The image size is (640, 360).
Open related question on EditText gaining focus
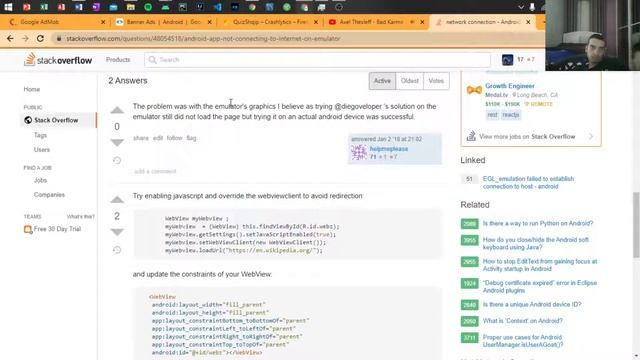click(540, 265)
